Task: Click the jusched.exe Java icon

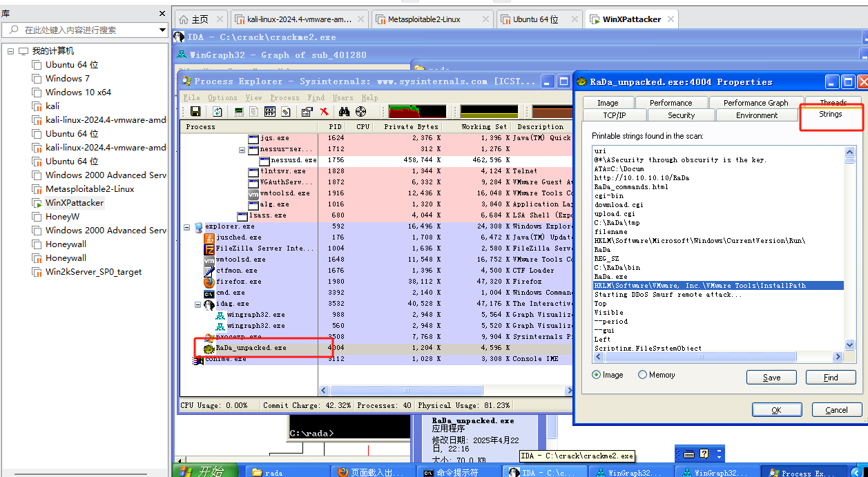Action: pyautogui.click(x=209, y=237)
